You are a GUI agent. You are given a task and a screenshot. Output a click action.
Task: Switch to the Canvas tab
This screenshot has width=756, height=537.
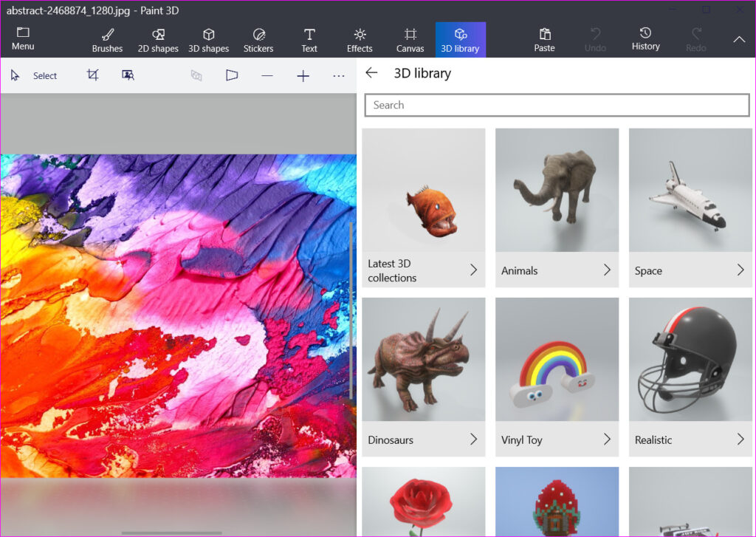click(410, 38)
